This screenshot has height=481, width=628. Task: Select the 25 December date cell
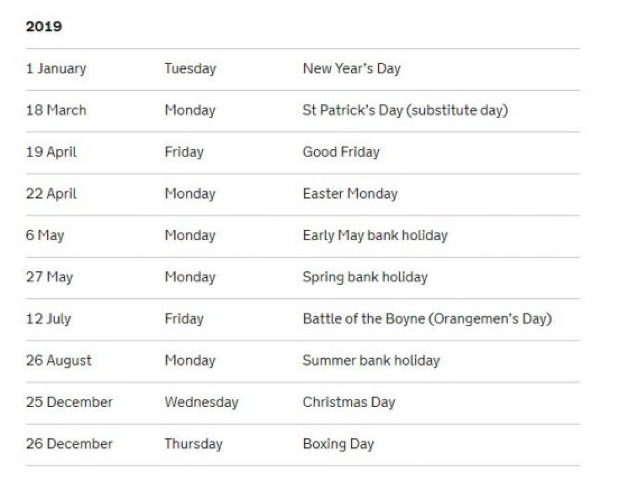click(69, 402)
